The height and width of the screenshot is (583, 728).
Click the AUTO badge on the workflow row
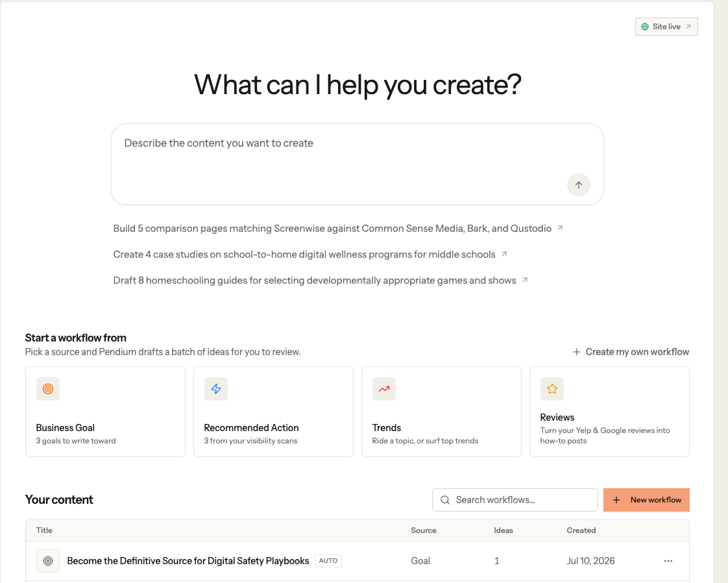[x=328, y=561]
